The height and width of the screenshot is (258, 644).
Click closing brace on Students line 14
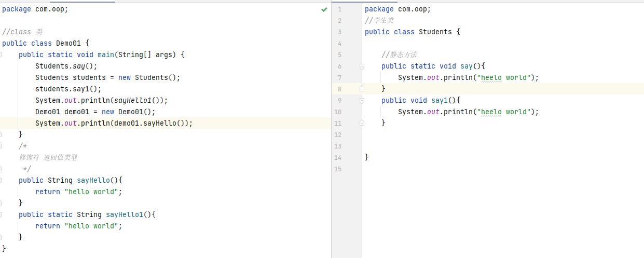point(367,157)
